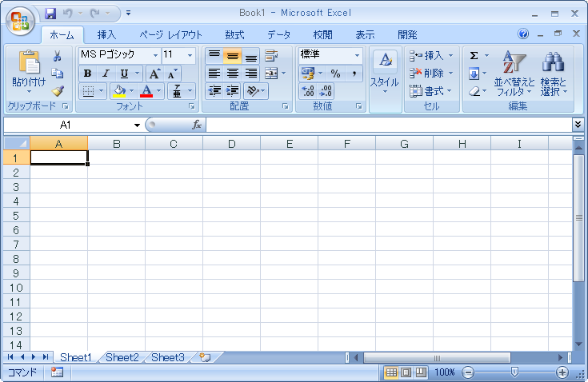Click the Cut scissors icon

pos(57,56)
